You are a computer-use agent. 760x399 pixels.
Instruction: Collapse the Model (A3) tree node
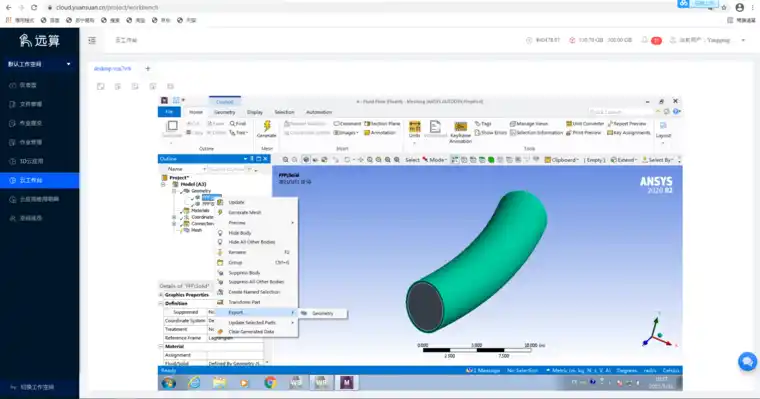tap(163, 184)
